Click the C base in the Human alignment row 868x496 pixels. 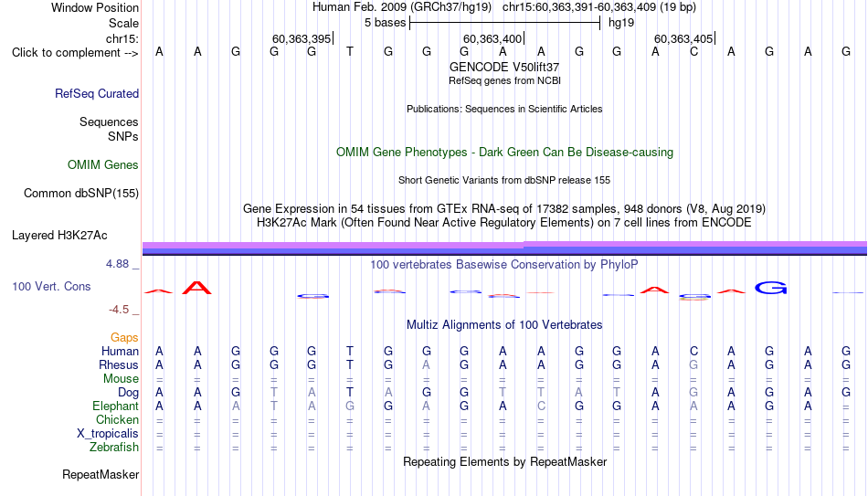coord(693,352)
